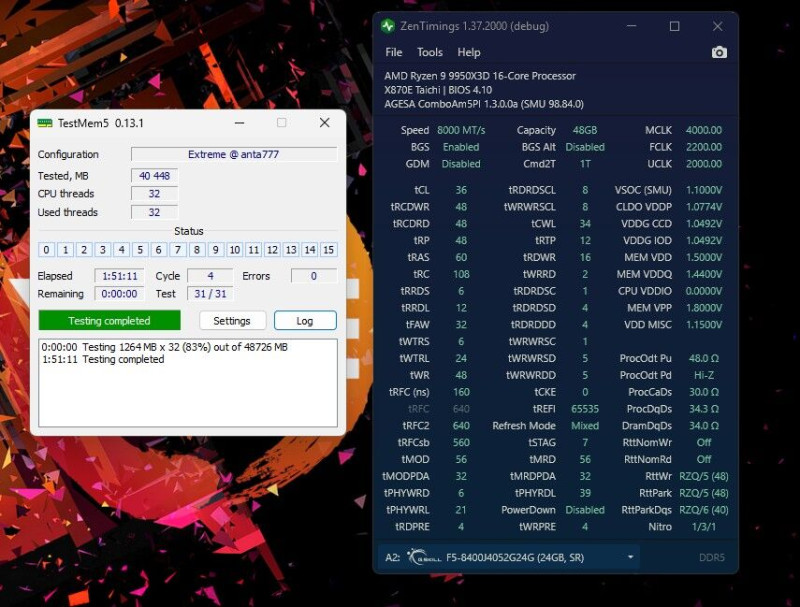Click the X870E Taichi BIOS 4.10 line

click(x=438, y=90)
